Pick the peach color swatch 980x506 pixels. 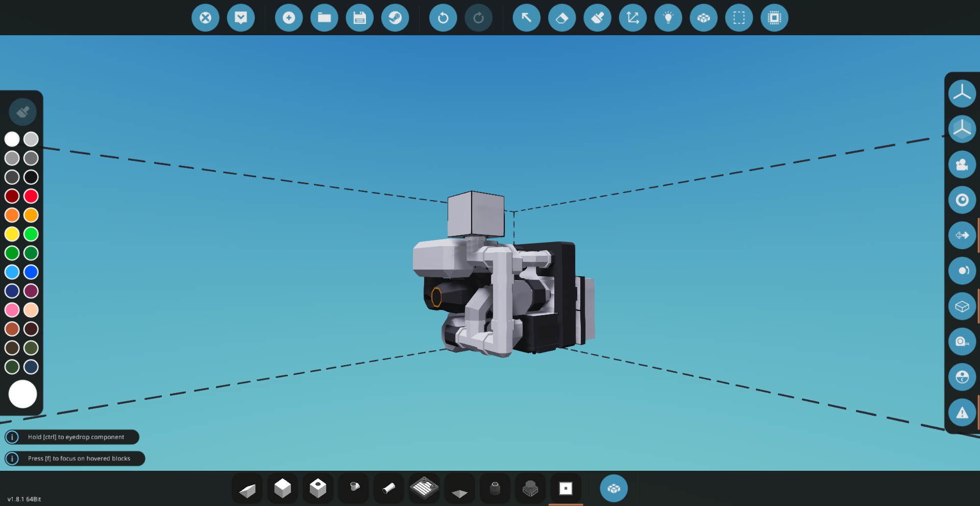pos(31,310)
